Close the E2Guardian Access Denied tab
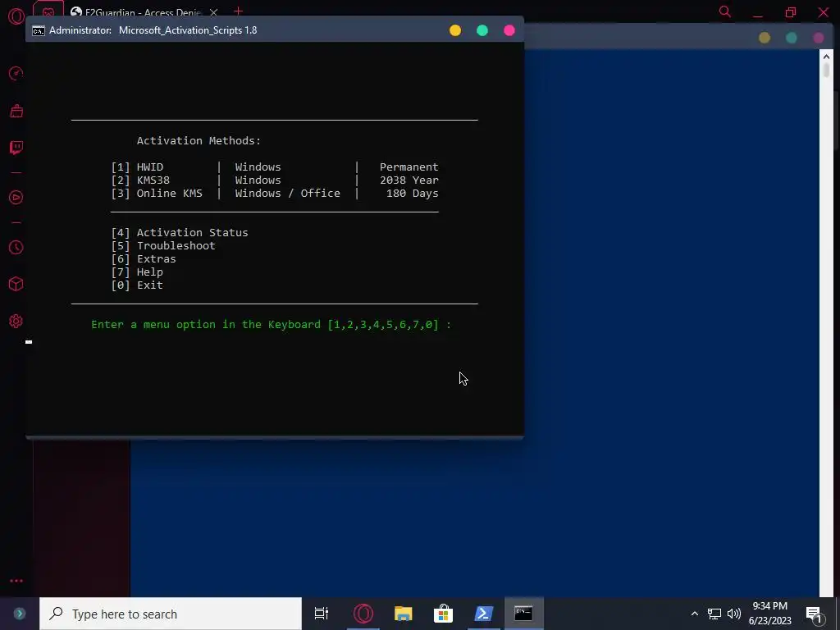The height and width of the screenshot is (630, 840). pyautogui.click(x=214, y=12)
